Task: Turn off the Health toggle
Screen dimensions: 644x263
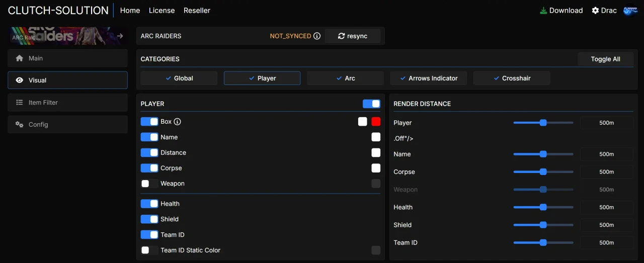Action: tap(149, 204)
